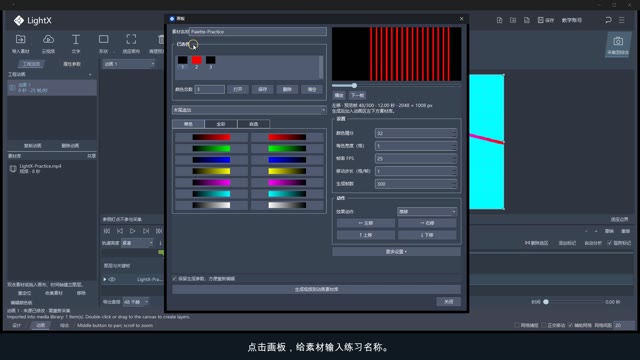Click the camera capture icon
Screen dimensions: 640x360
pos(618,41)
